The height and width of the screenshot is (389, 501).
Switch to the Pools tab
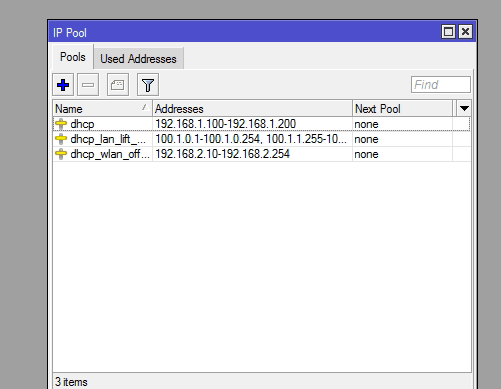(x=73, y=57)
